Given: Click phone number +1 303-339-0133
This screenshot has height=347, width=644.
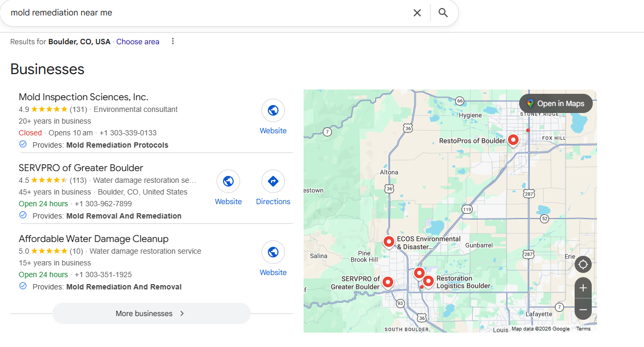Looking at the screenshot, I should pyautogui.click(x=128, y=133).
